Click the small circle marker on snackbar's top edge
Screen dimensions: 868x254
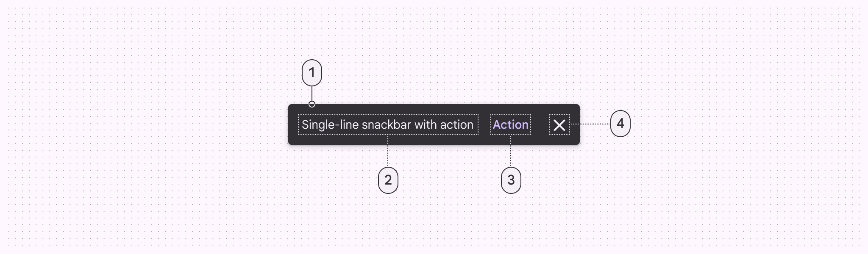tap(312, 104)
